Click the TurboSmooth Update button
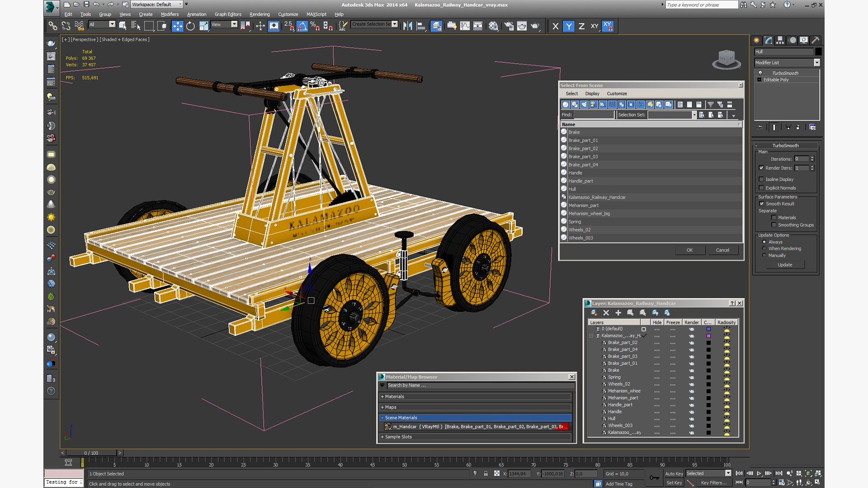The image size is (868, 488). [785, 265]
